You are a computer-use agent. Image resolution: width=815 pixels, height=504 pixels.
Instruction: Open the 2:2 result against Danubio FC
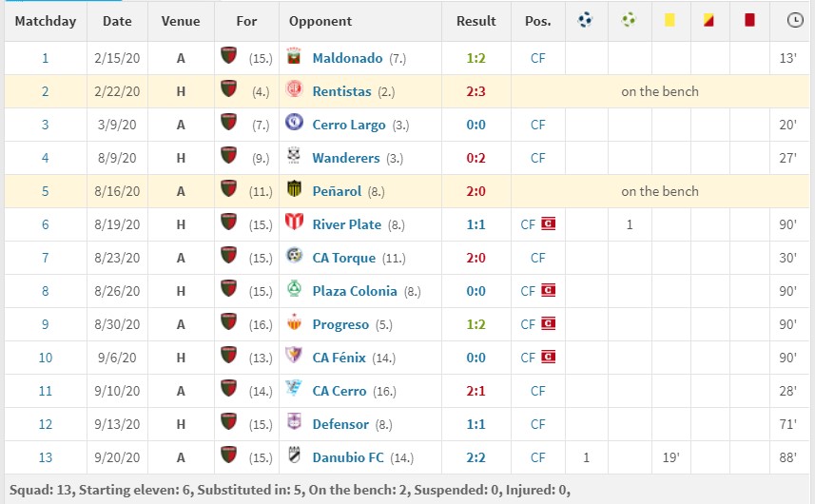(x=475, y=457)
